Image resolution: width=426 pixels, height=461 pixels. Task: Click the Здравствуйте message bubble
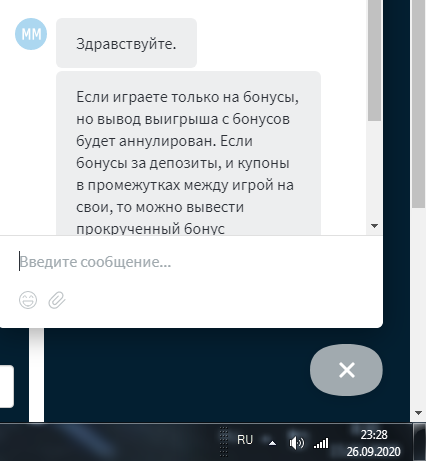[x=126, y=43]
